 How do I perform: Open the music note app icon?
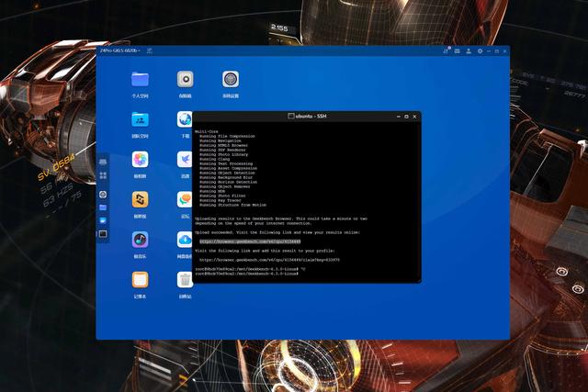click(x=141, y=240)
